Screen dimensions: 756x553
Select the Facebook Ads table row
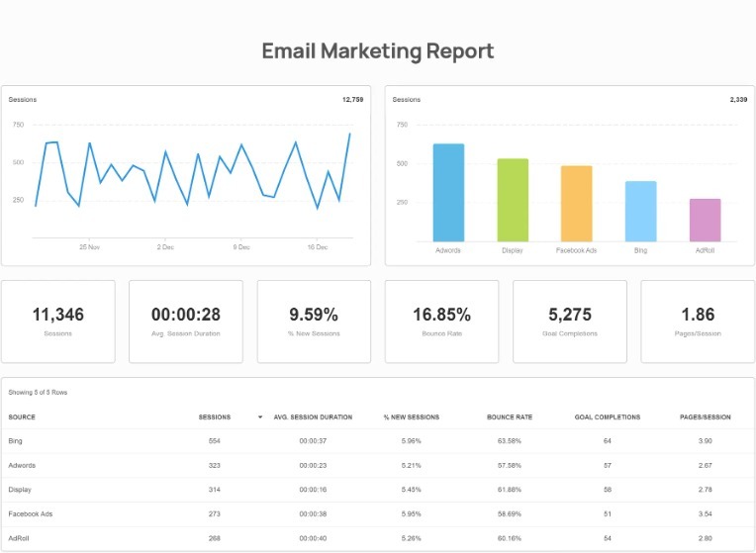378,514
